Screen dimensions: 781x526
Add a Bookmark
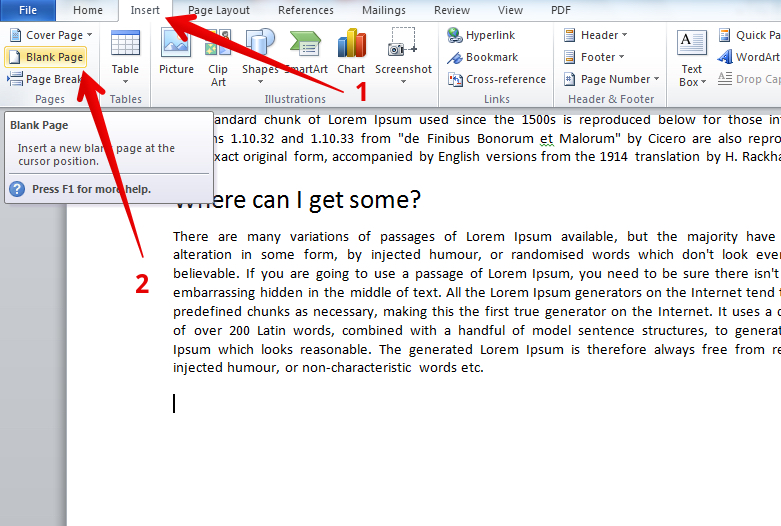click(x=482, y=57)
